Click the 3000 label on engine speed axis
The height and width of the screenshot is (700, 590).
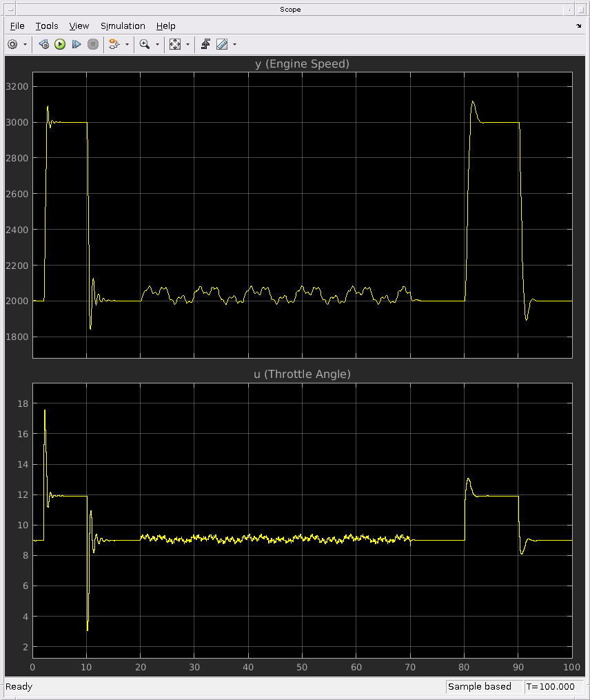pos(17,122)
